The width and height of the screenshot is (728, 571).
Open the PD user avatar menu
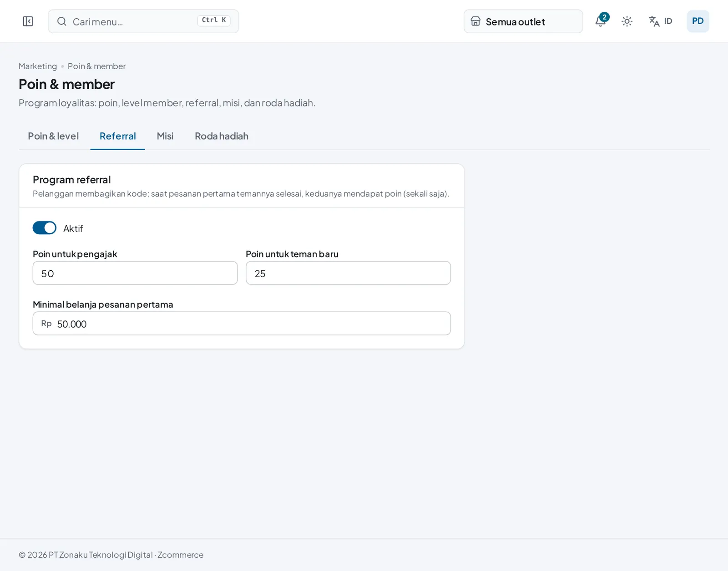coord(698,21)
